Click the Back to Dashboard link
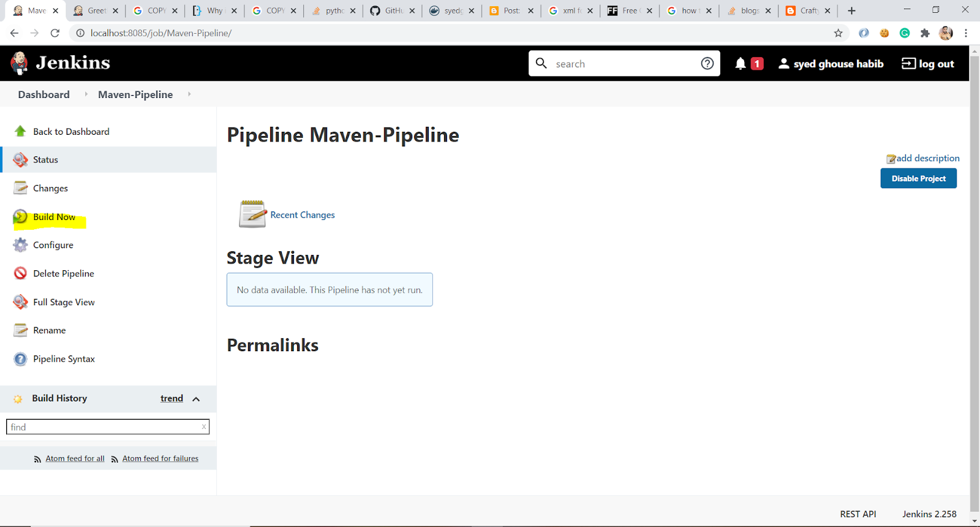The image size is (980, 527). point(71,132)
